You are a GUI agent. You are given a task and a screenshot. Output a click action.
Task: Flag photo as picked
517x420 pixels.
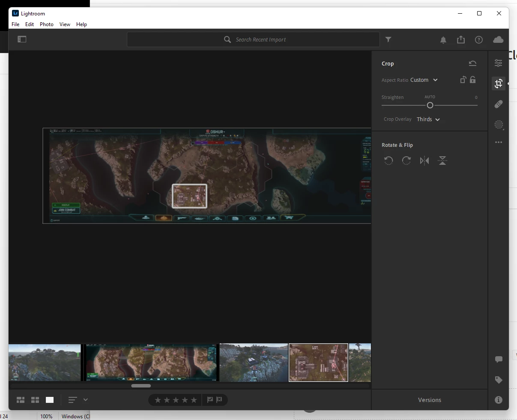pyautogui.click(x=210, y=400)
